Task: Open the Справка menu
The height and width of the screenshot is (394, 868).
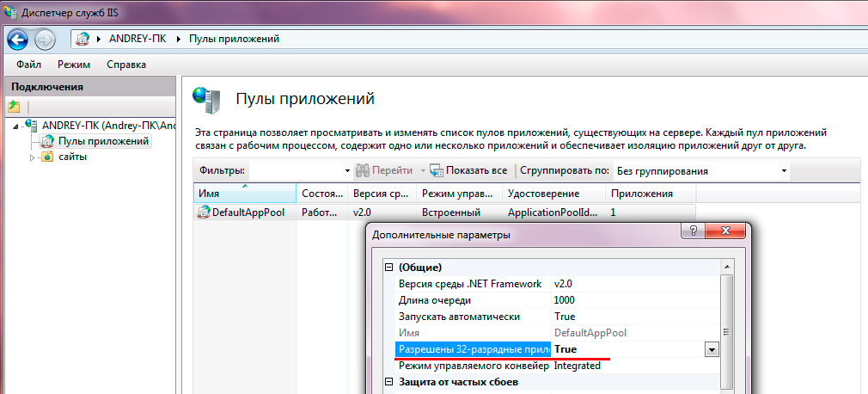Action: click(126, 65)
